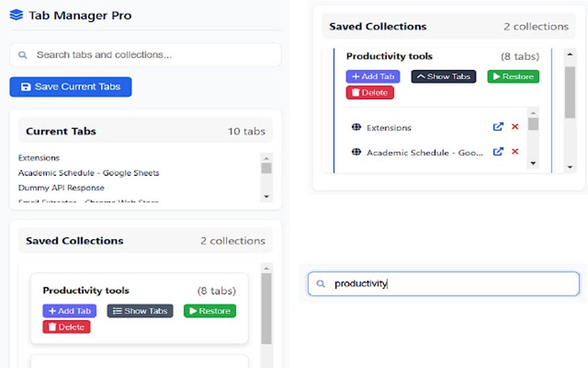Screen dimensions: 588x368
Task: Add a tab to Productivity tools
Action: [69, 311]
